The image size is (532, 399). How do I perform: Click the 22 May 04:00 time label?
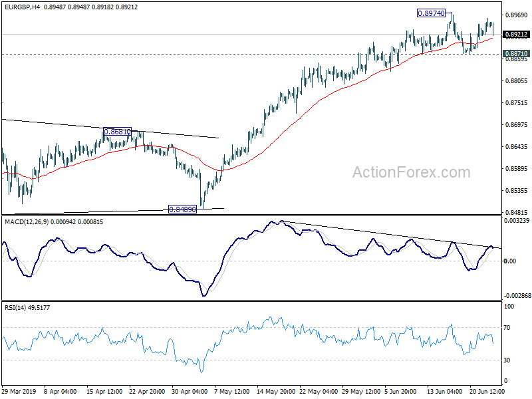click(x=319, y=391)
